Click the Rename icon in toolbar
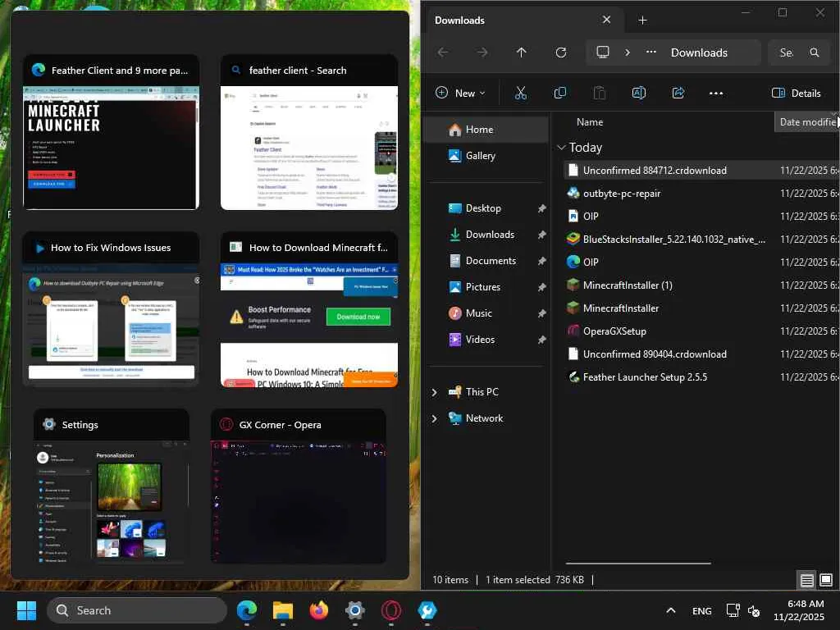840x630 pixels. tap(638, 93)
